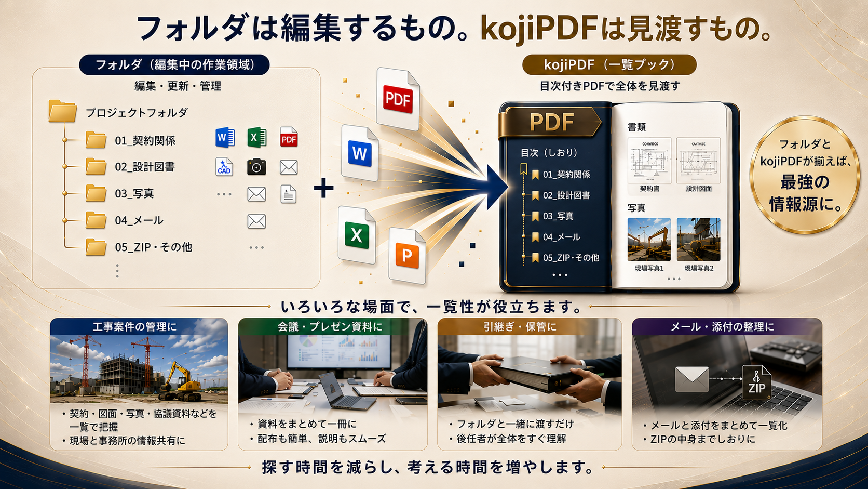Click the envelope icon in 04_メール row
Screen dimensions: 868x489
point(256,221)
